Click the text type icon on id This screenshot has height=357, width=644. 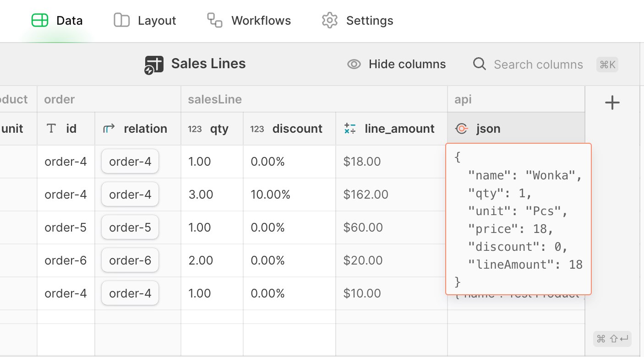pyautogui.click(x=52, y=129)
